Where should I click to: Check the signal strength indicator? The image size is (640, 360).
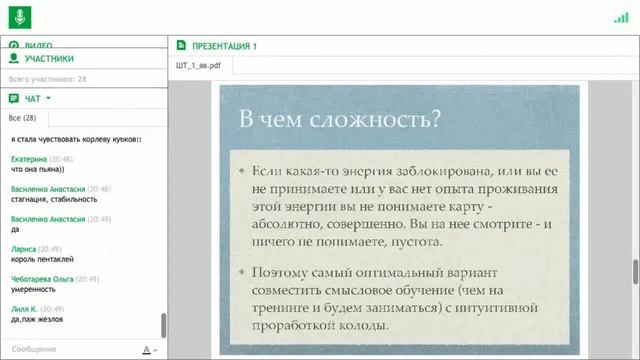pos(621,18)
